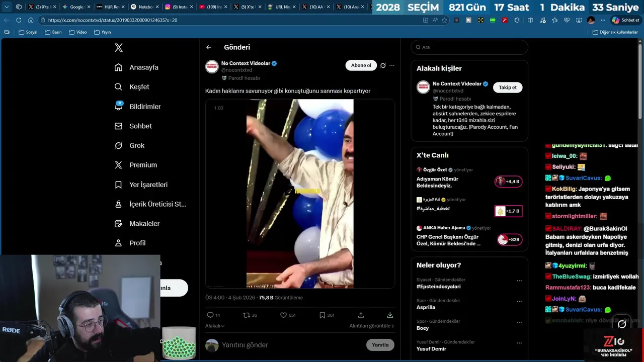Click the download icon under the post
This screenshot has width=644, height=362.
tap(390, 315)
